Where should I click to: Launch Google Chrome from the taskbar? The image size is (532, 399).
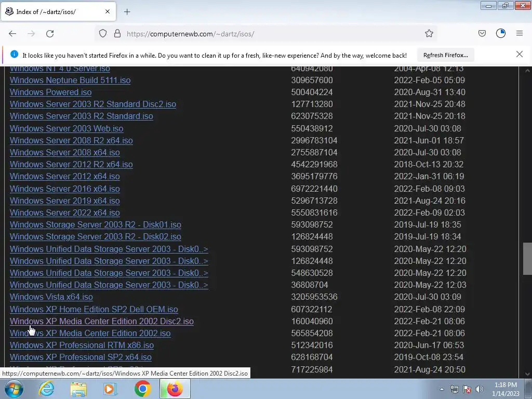click(x=142, y=389)
